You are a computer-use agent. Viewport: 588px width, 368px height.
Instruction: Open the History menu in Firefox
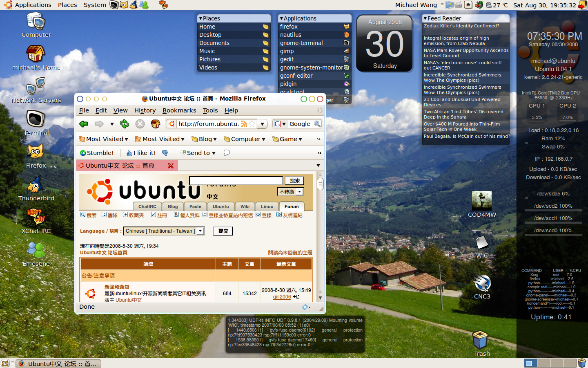click(145, 110)
